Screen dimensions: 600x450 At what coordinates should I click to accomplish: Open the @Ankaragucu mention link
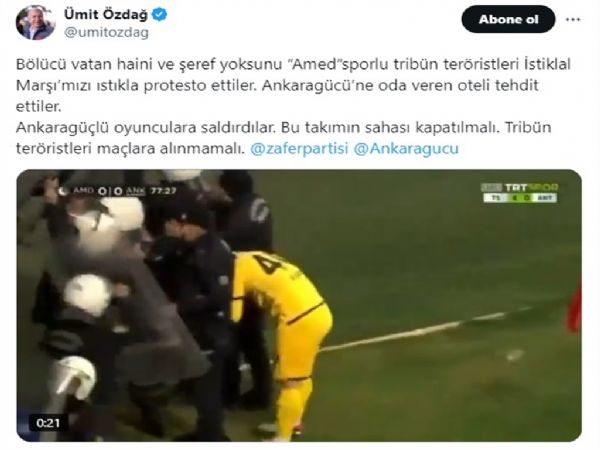tap(406, 148)
